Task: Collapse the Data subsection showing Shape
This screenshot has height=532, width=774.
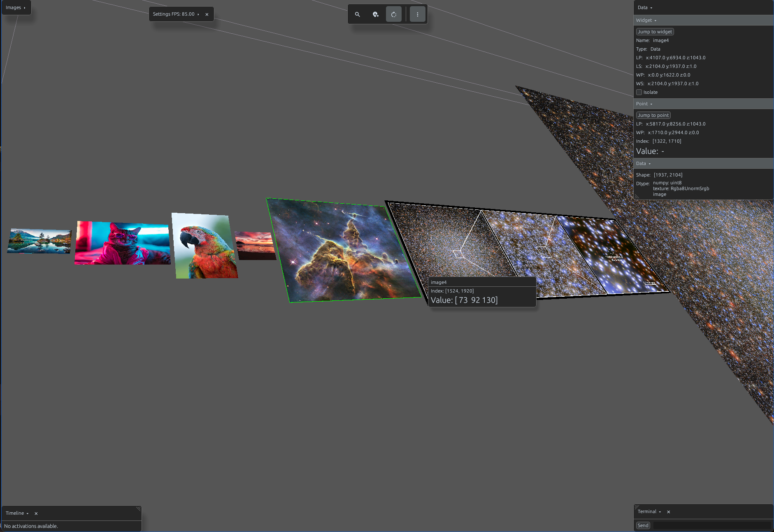Action: [643, 163]
